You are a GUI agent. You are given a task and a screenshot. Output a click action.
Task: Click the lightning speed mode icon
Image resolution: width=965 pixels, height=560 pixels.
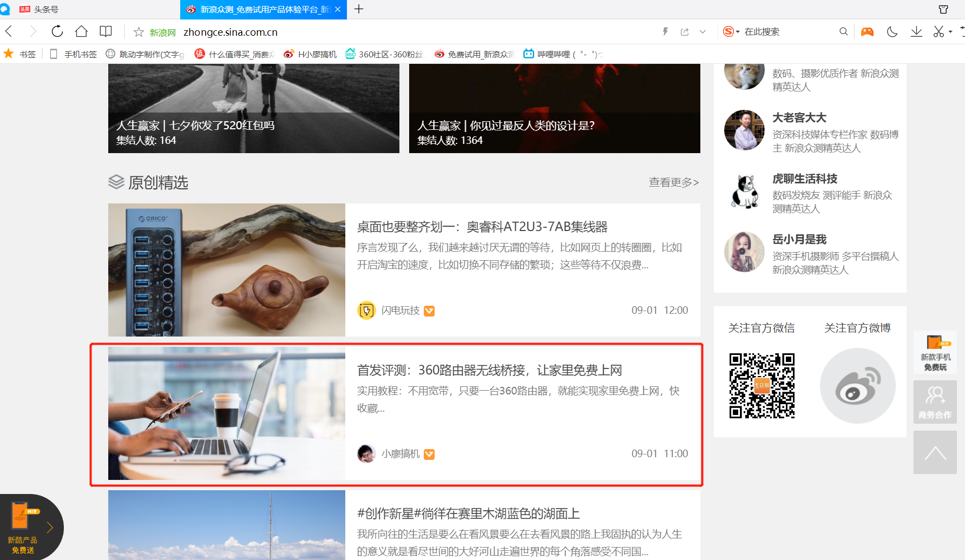[665, 32]
